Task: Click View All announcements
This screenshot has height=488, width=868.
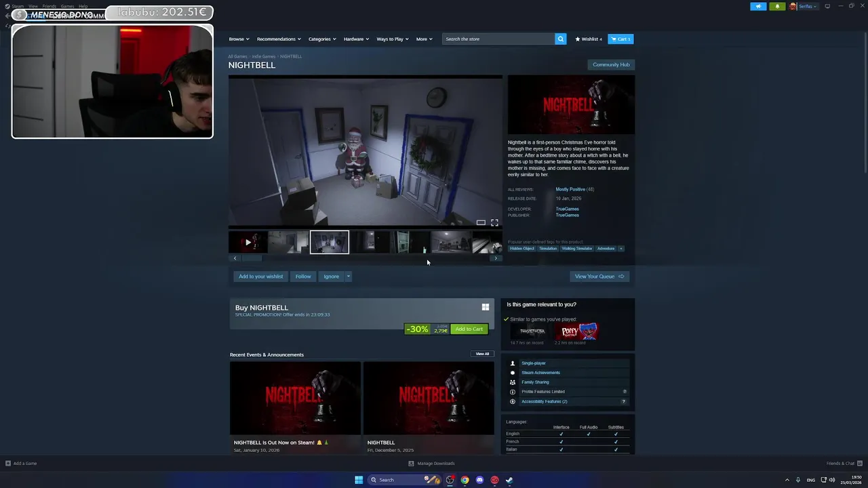Action: (x=482, y=354)
